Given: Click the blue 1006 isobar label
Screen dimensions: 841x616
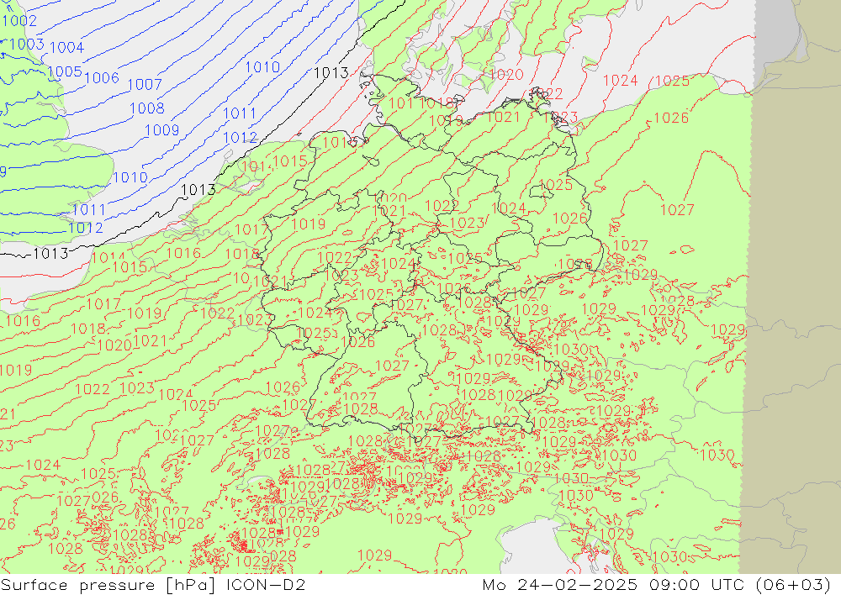Looking at the screenshot, I should pos(102,78).
